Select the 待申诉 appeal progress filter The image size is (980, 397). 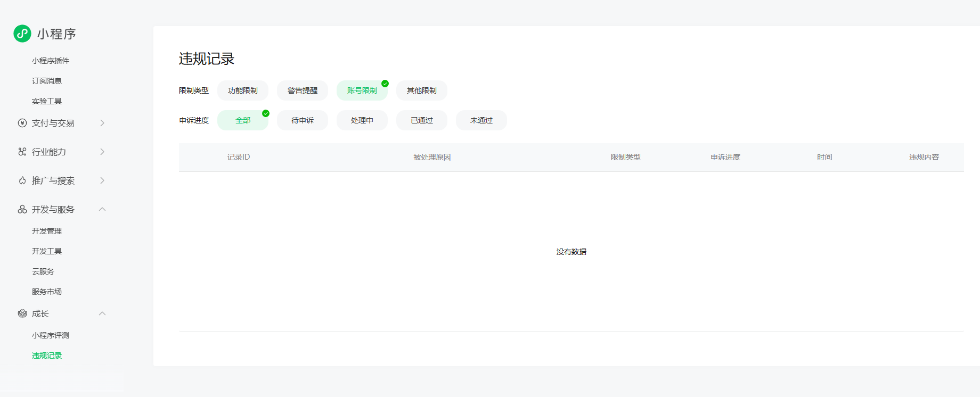(303, 120)
